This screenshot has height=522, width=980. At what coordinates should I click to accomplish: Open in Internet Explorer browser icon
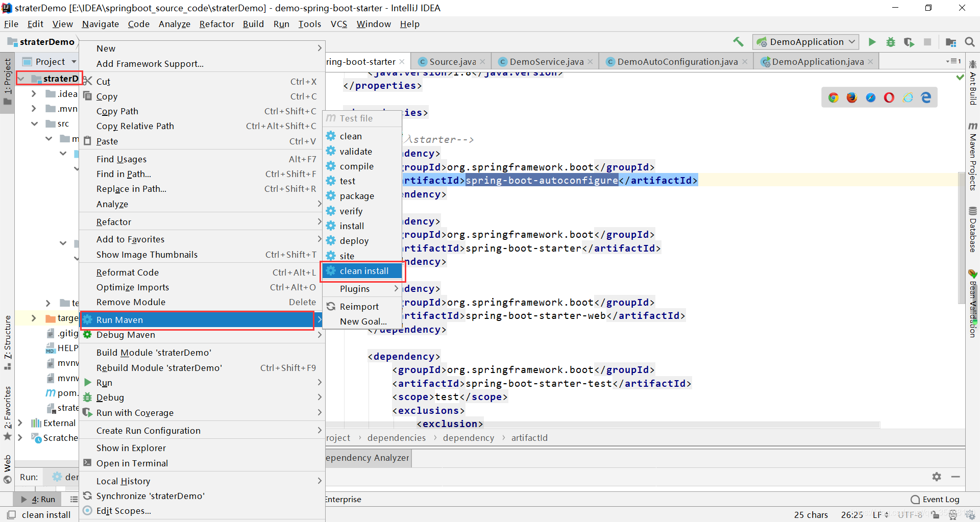(908, 97)
